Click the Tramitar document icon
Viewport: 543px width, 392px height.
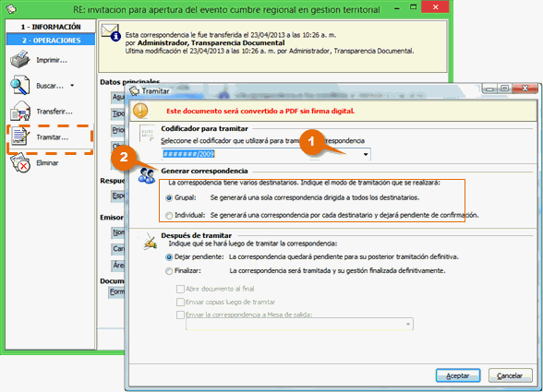20,136
